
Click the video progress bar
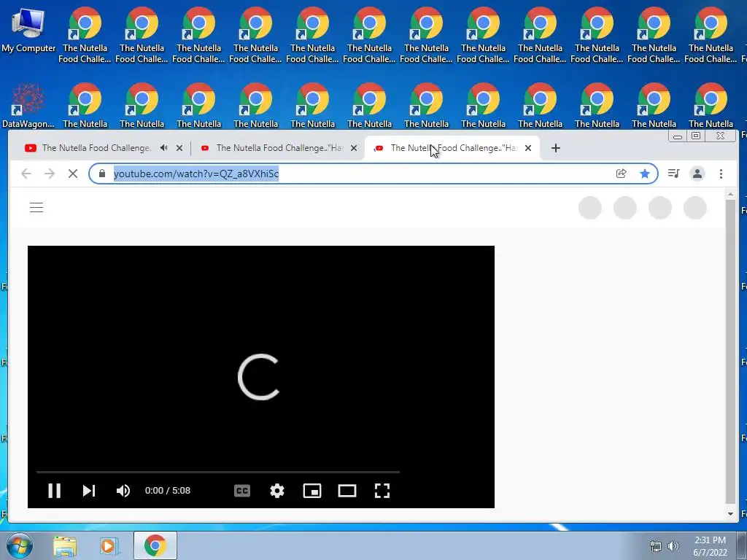(217, 472)
